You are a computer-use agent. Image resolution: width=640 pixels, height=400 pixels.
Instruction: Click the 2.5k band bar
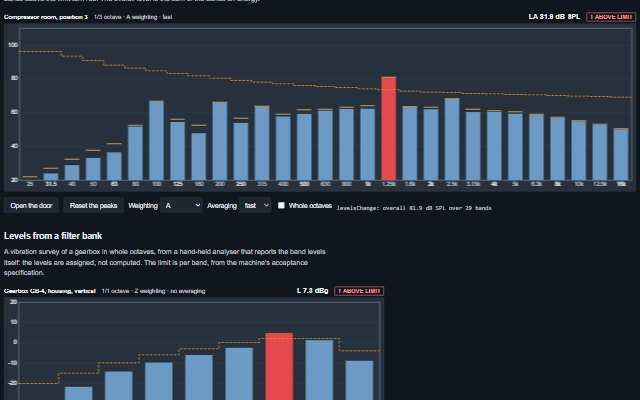click(x=452, y=139)
